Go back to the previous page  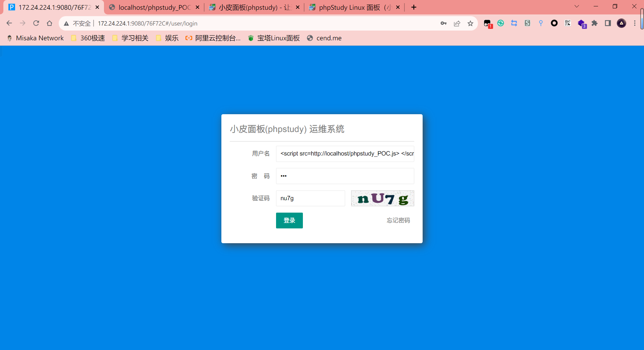[9, 23]
